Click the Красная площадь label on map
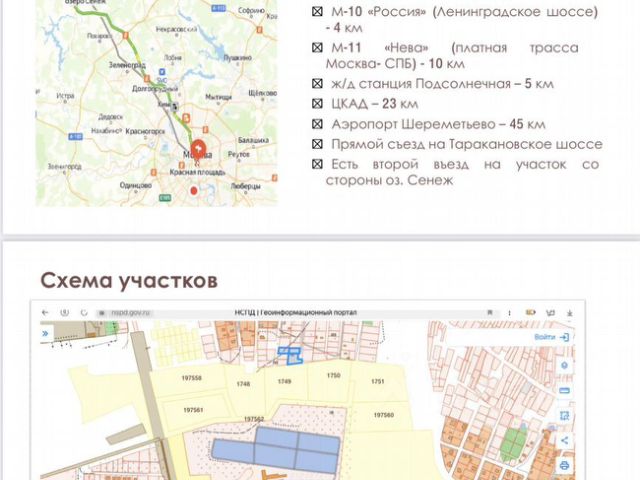640x480 pixels. tap(198, 172)
